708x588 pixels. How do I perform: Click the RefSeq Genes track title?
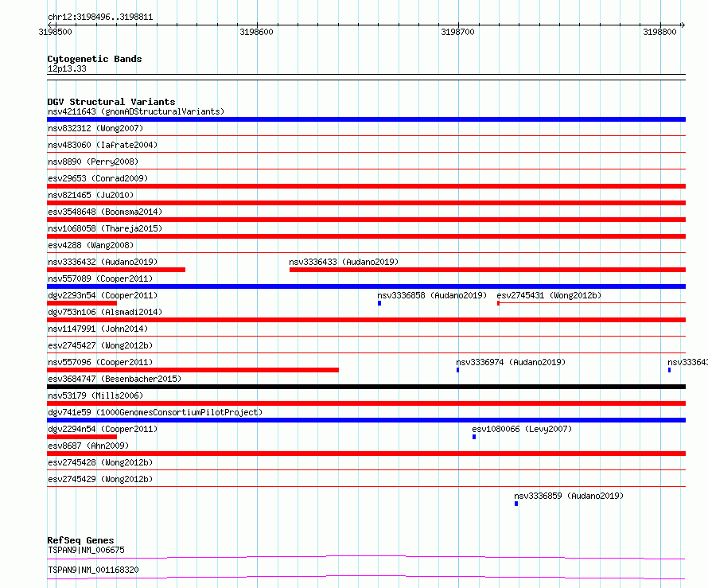[x=80, y=540]
